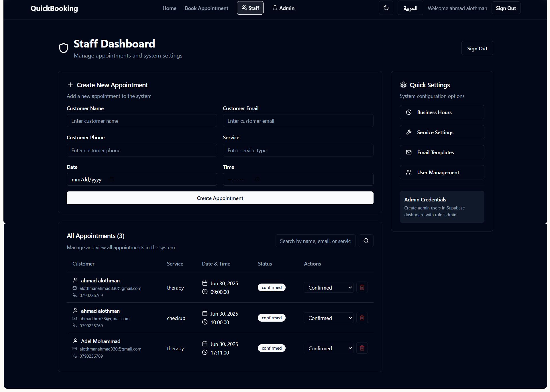
Task: Expand status dropdown for therapy 09:00 appointment
Action: coord(328,288)
